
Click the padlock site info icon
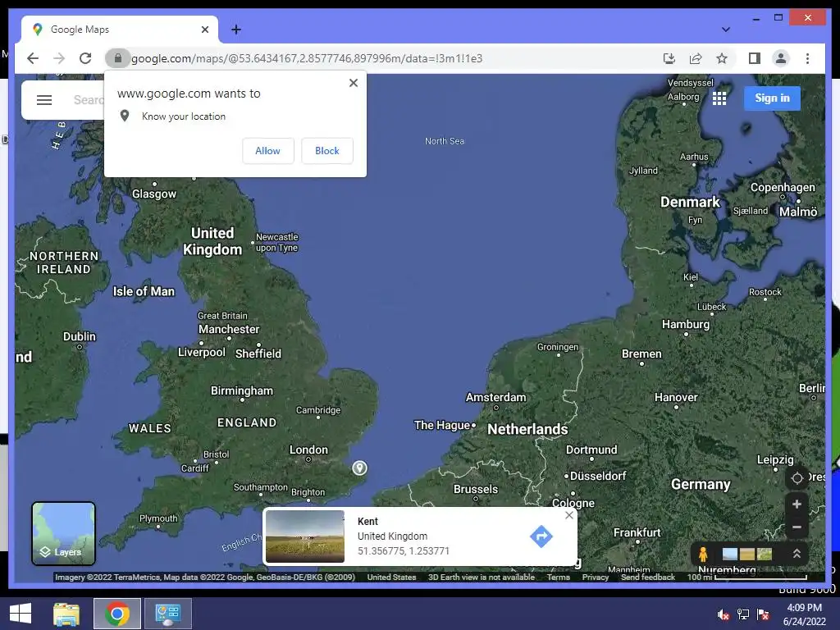[x=118, y=58]
